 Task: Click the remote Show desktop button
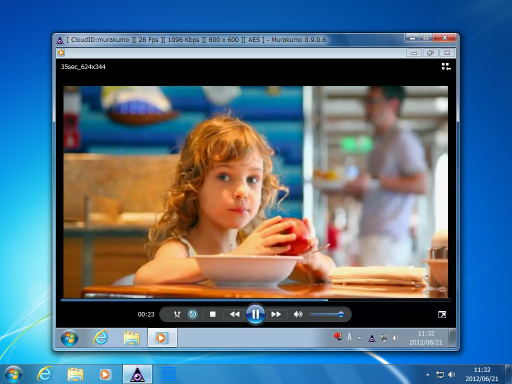point(452,338)
